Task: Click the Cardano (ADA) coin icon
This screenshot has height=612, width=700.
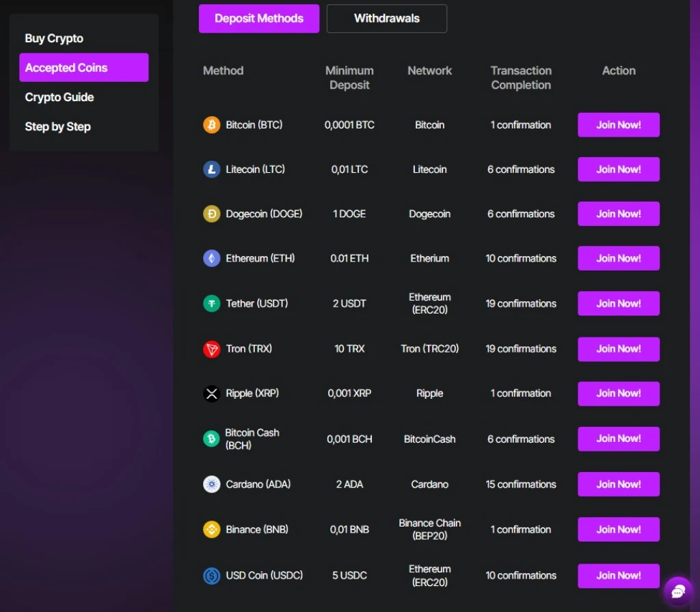Action: click(x=212, y=484)
